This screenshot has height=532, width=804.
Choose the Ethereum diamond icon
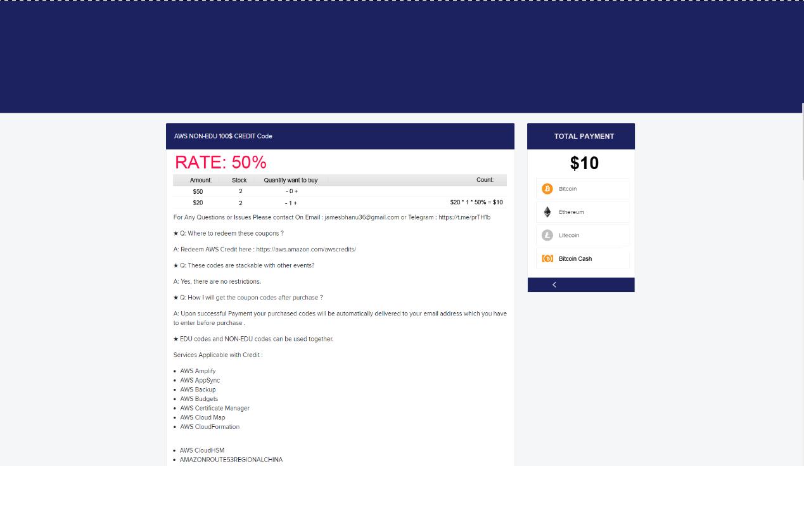pos(547,212)
